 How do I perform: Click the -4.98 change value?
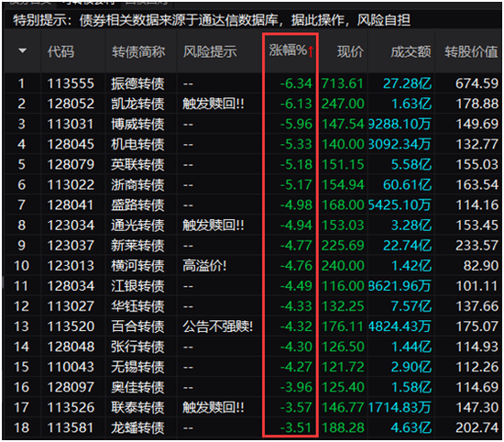click(296, 205)
